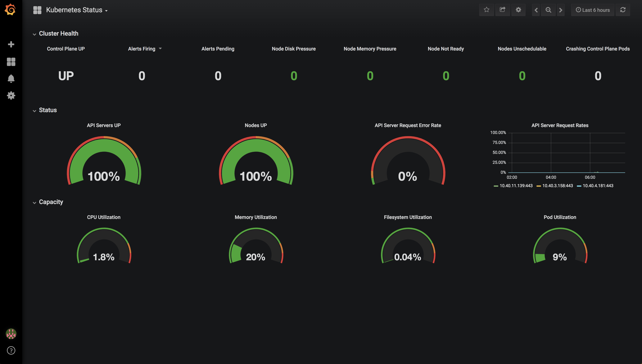Open the user avatar profile menu
Viewport: 642px width, 364px height.
coord(11,334)
